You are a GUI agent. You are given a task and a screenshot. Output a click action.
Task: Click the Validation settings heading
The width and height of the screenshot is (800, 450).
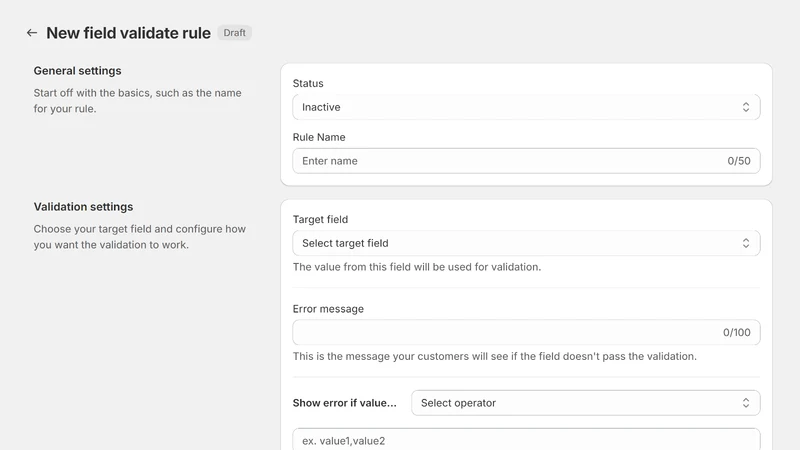click(x=83, y=207)
